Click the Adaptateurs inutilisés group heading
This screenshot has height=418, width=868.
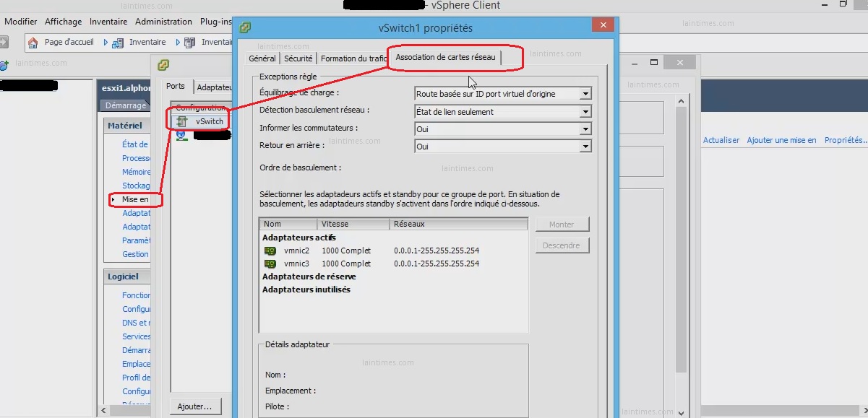tap(306, 289)
